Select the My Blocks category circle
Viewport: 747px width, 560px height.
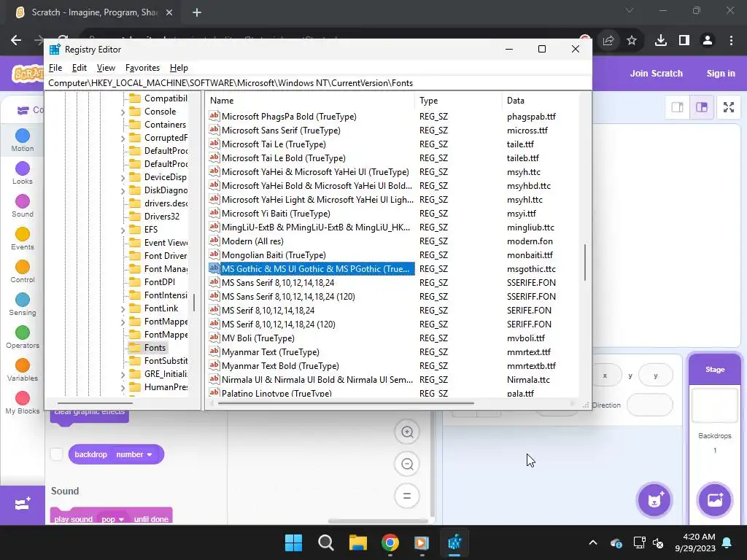point(23,399)
